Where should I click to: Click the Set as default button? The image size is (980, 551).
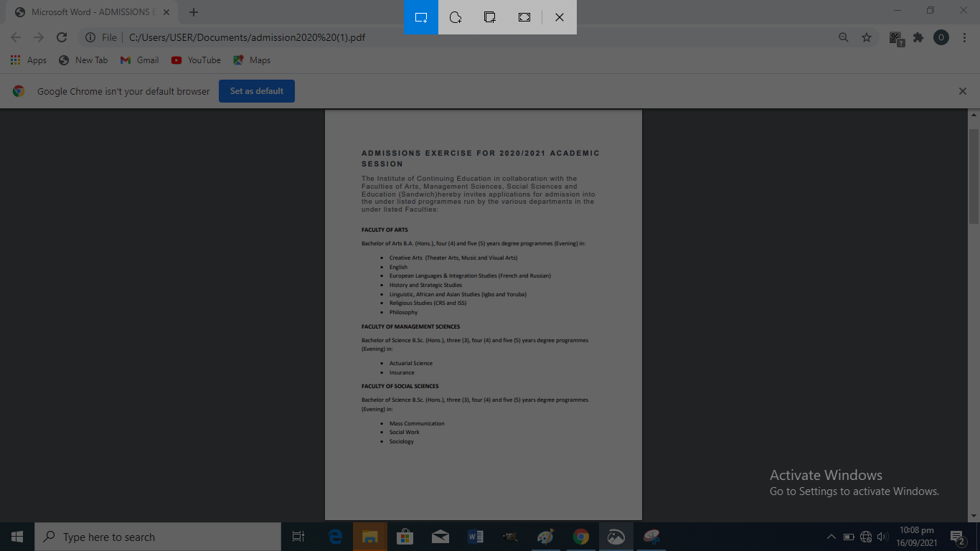[x=256, y=90]
